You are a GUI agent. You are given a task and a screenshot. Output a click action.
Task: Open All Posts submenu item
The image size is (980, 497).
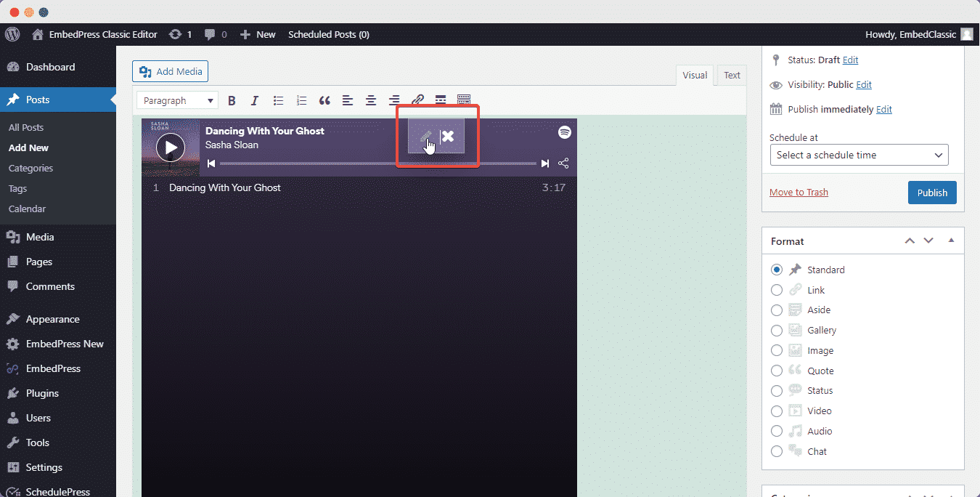(26, 127)
